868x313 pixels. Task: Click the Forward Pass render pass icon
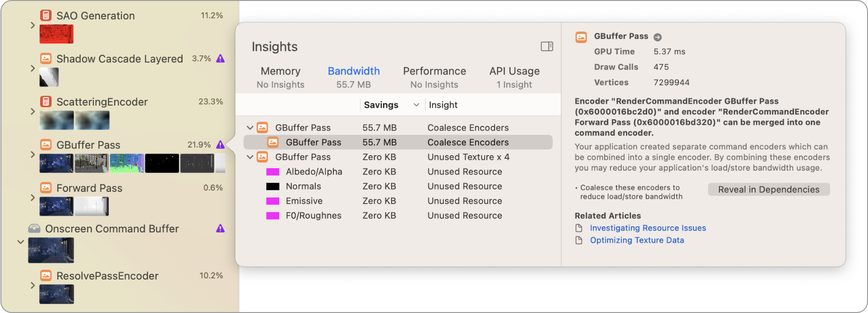tap(46, 188)
